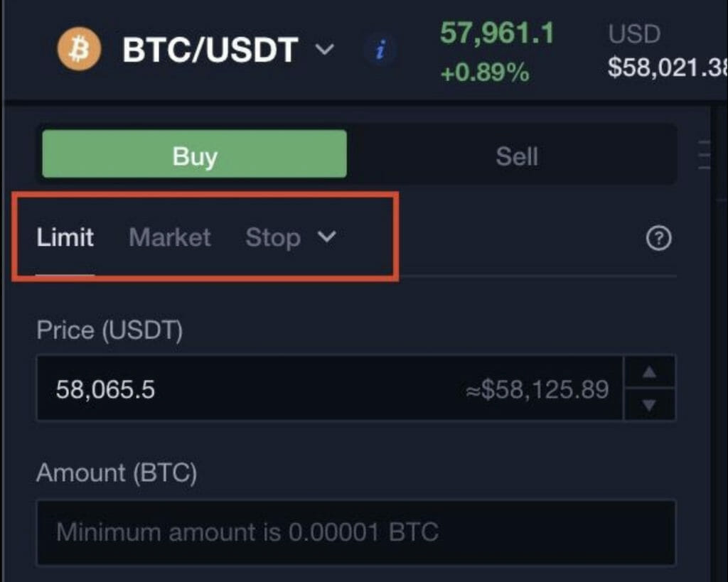This screenshot has height=582, width=728.
Task: Choose the Stop order type
Action: (273, 237)
